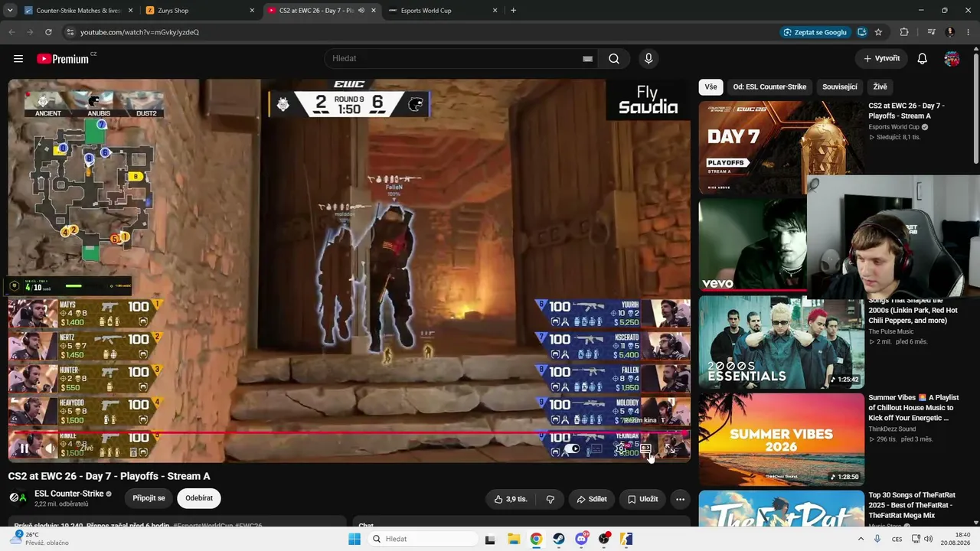Mute the video player volume

point(50,448)
